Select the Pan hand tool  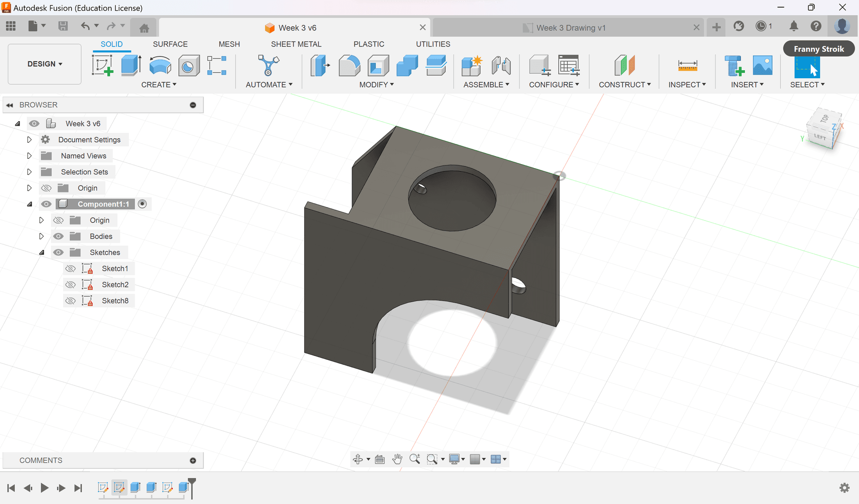pyautogui.click(x=397, y=459)
